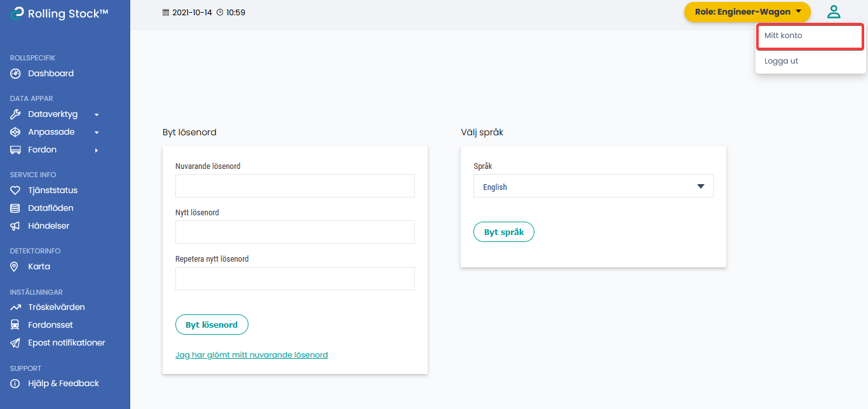
Task: Open the user profile icon top right
Action: pos(833,11)
